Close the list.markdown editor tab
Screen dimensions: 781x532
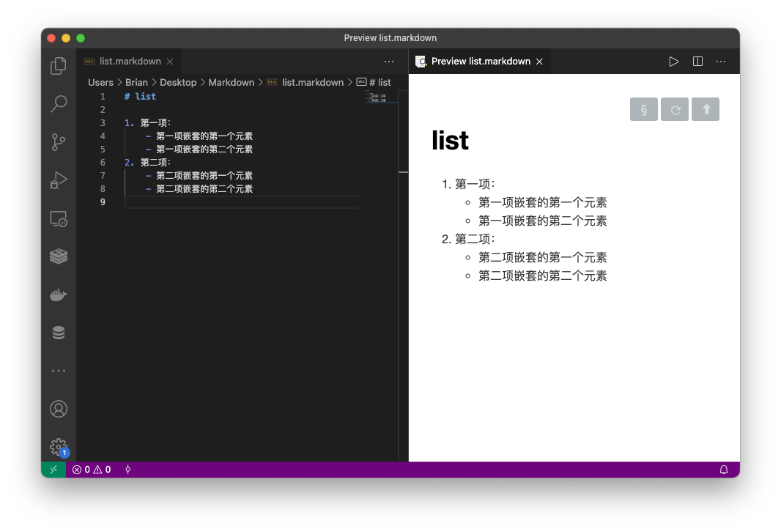170,62
